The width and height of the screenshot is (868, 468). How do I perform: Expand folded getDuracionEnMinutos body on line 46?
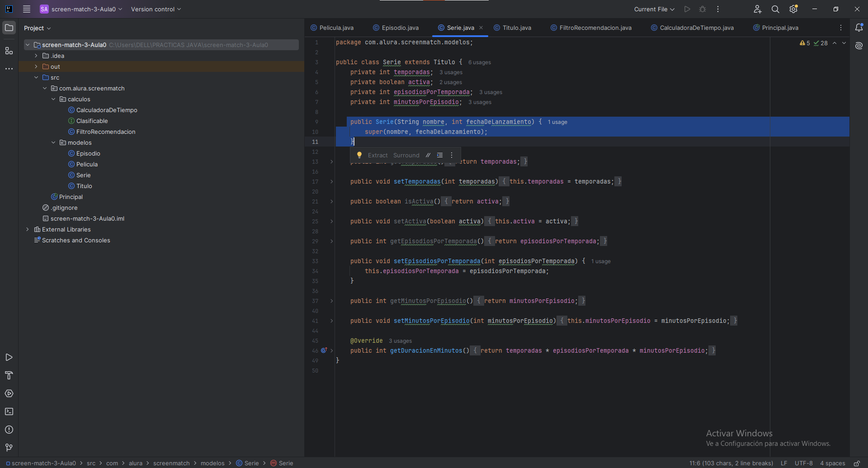[331, 350]
